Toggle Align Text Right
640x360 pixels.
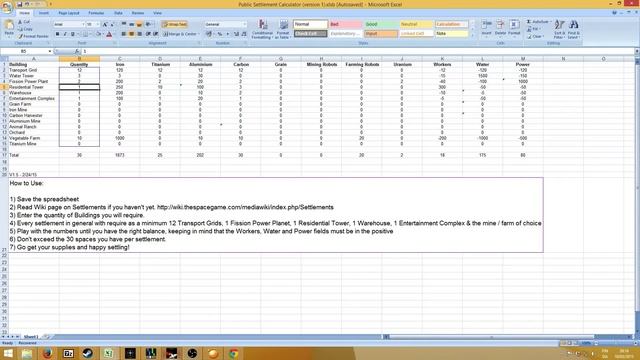coord(139,34)
